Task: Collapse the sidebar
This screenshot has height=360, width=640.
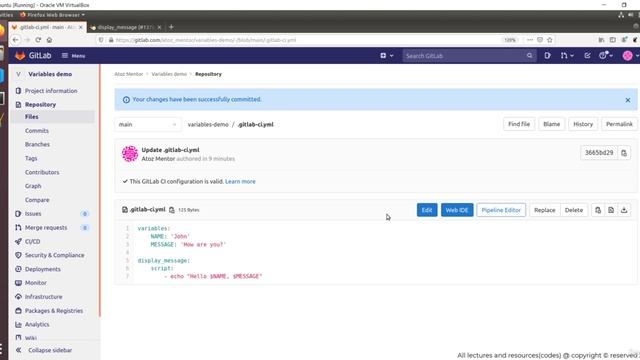Action: click(44, 350)
